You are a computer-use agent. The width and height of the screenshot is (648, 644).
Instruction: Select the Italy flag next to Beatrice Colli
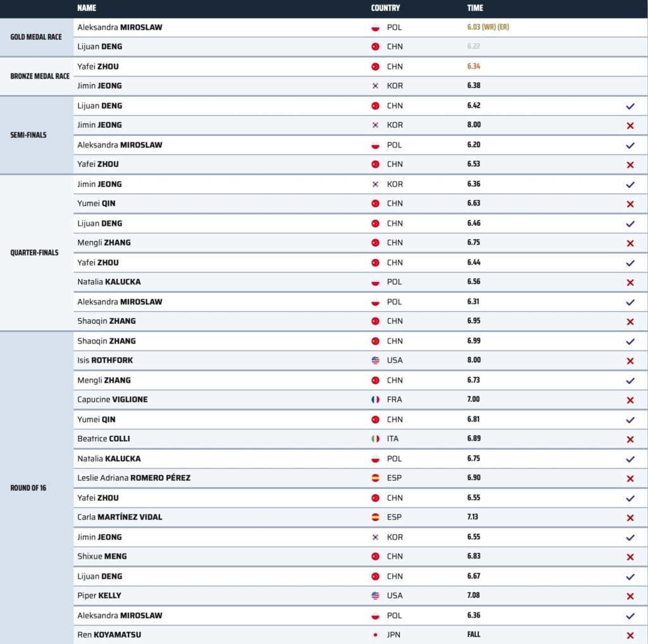click(375, 439)
